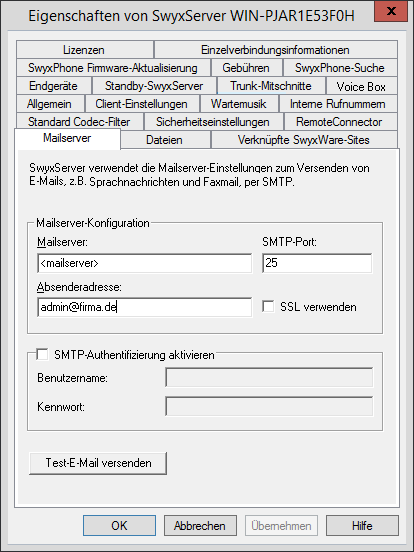Click the Absenderadresse input field
This screenshot has height=552, width=414.
pos(145,307)
